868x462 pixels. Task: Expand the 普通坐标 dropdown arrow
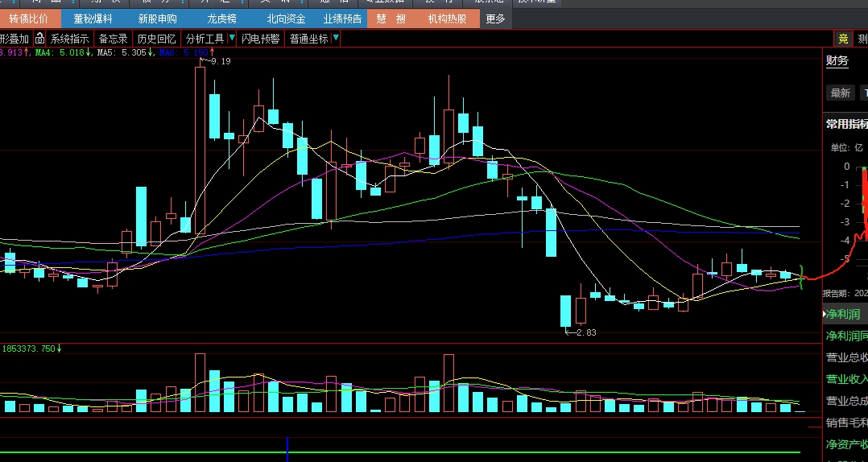click(336, 39)
